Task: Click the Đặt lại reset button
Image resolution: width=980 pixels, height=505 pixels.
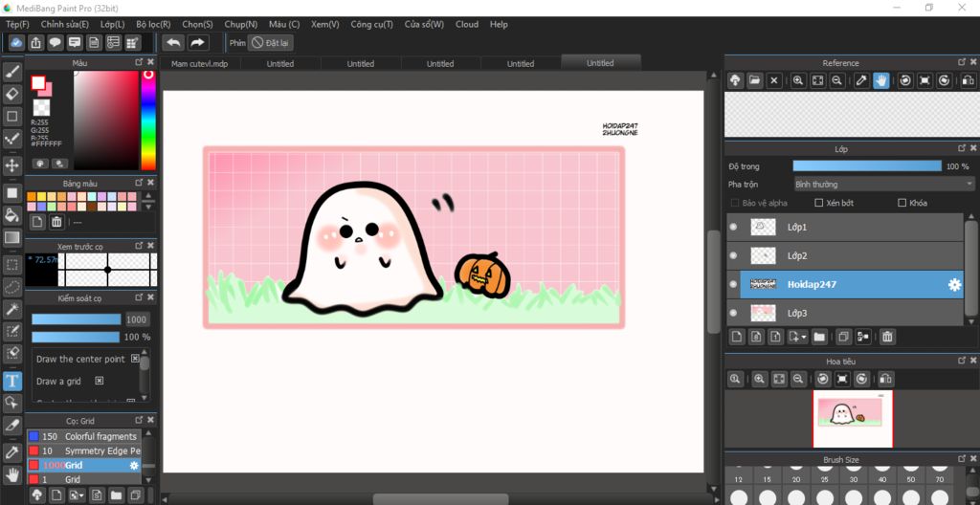Action: point(271,42)
